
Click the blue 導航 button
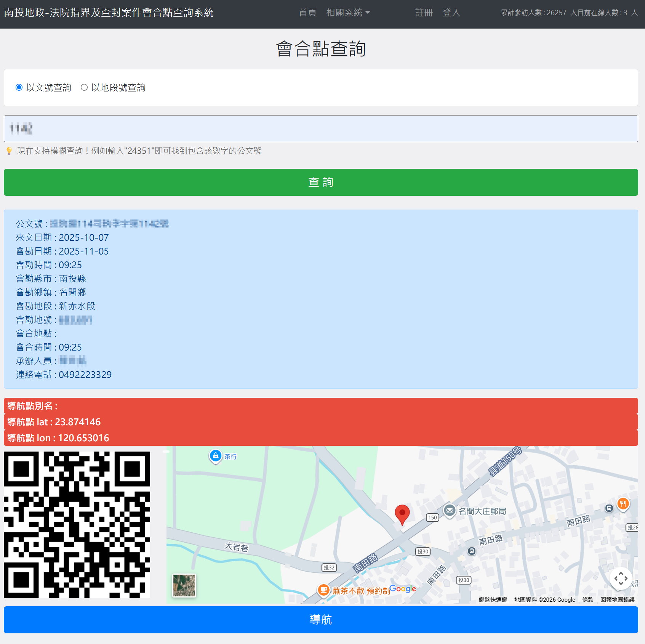(x=321, y=620)
